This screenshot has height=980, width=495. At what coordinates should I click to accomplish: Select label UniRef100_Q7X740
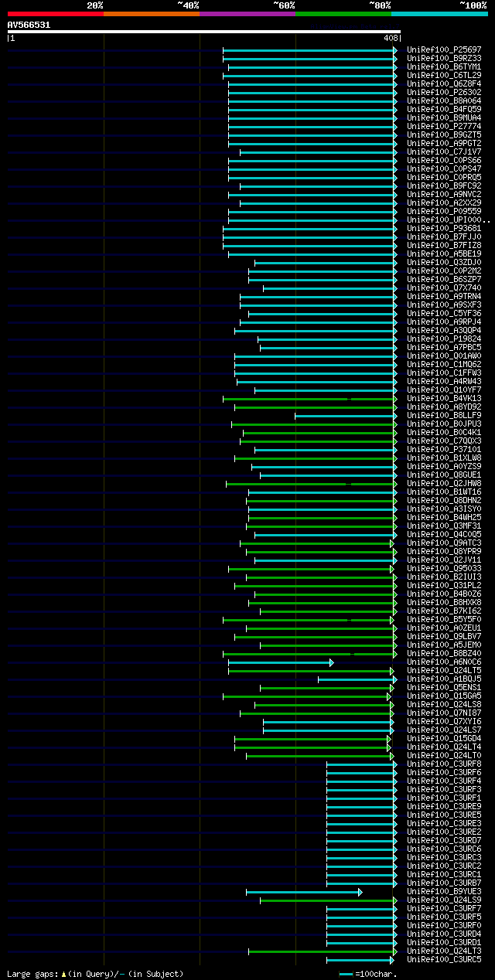444,288
